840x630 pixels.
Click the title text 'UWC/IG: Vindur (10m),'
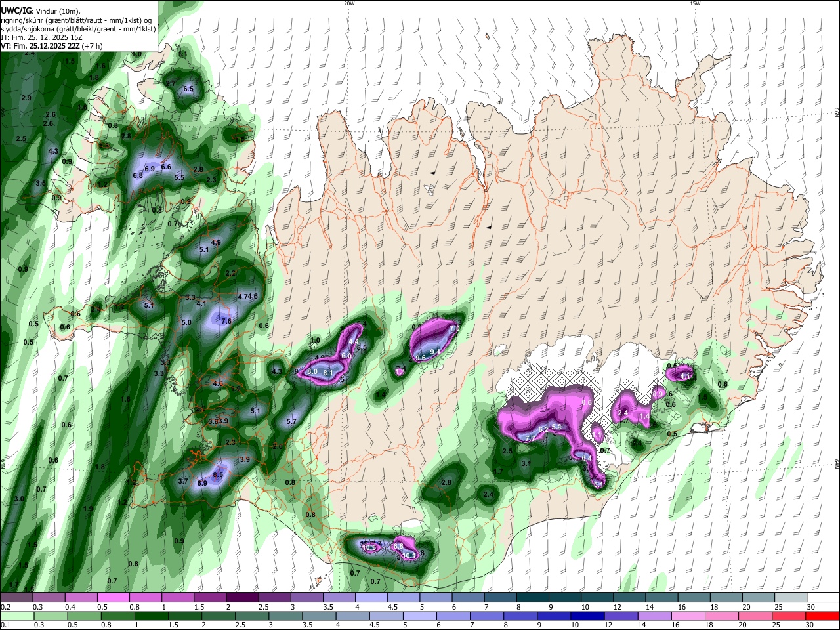click(x=39, y=10)
